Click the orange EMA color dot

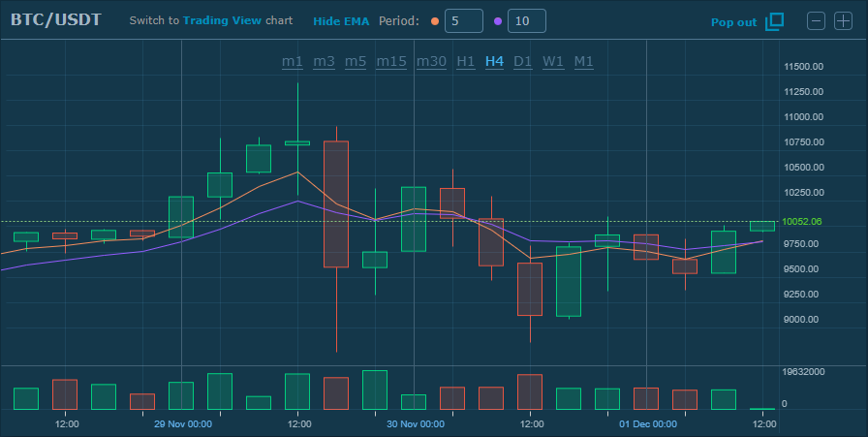click(434, 21)
